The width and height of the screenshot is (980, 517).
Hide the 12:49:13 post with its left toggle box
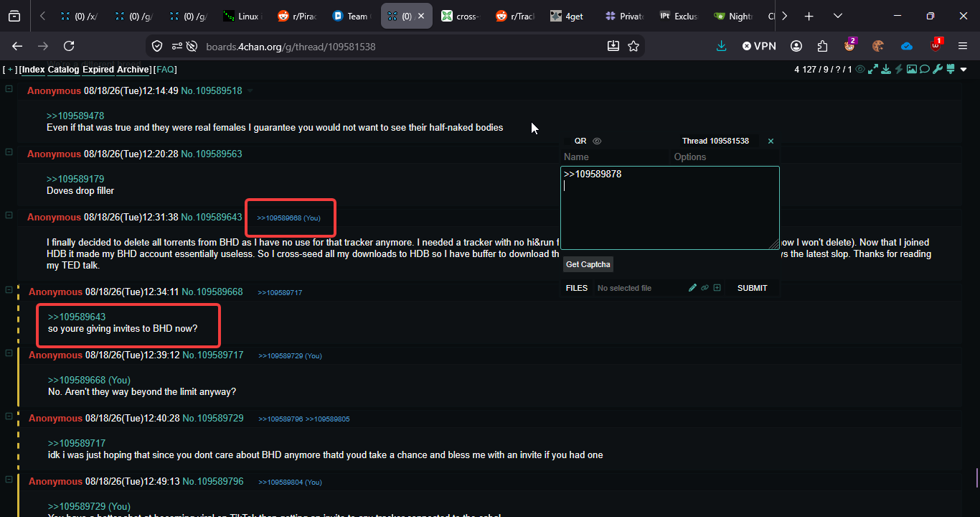tap(9, 480)
